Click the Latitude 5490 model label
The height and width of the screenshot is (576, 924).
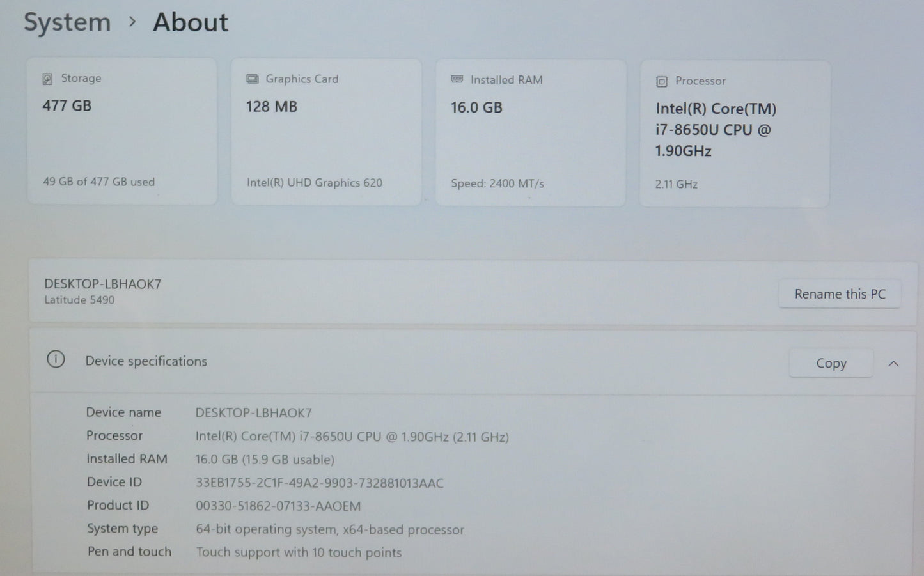coord(79,300)
